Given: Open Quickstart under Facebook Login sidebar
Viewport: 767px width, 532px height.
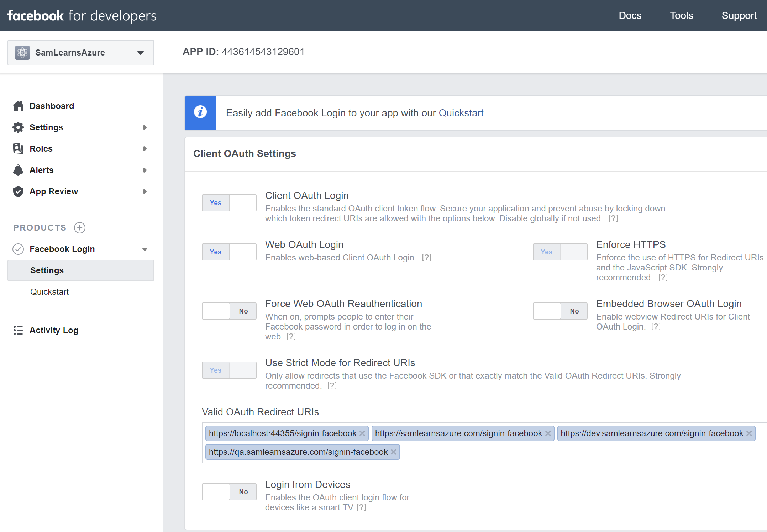Looking at the screenshot, I should pyautogui.click(x=49, y=292).
